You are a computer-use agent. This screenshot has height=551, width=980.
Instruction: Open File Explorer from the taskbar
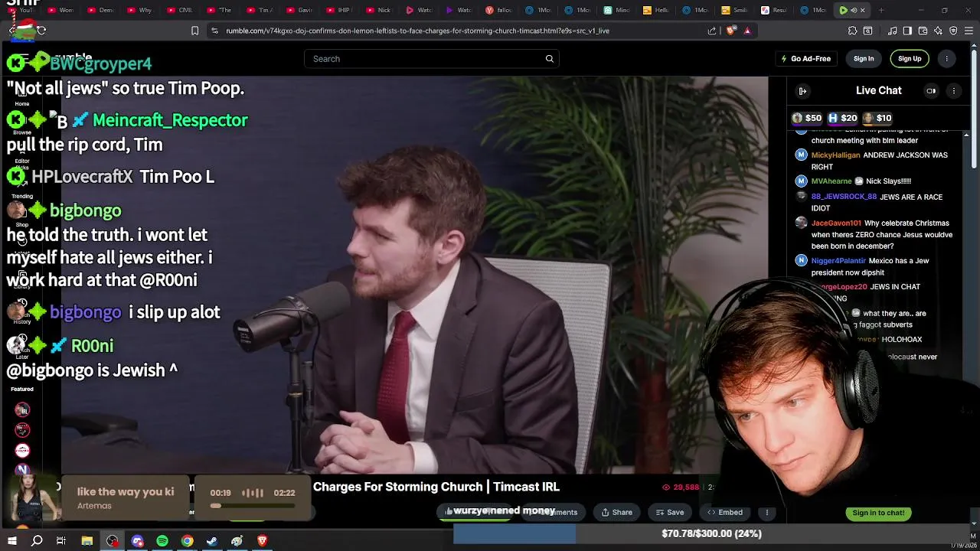click(87, 541)
